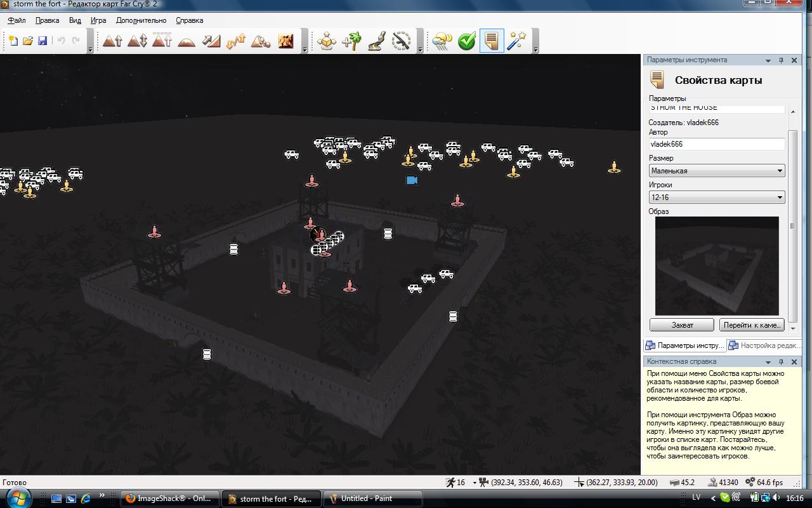The image size is (812, 508).
Task: Open the rightmost toolbar overflow options arrow
Action: pos(536,48)
